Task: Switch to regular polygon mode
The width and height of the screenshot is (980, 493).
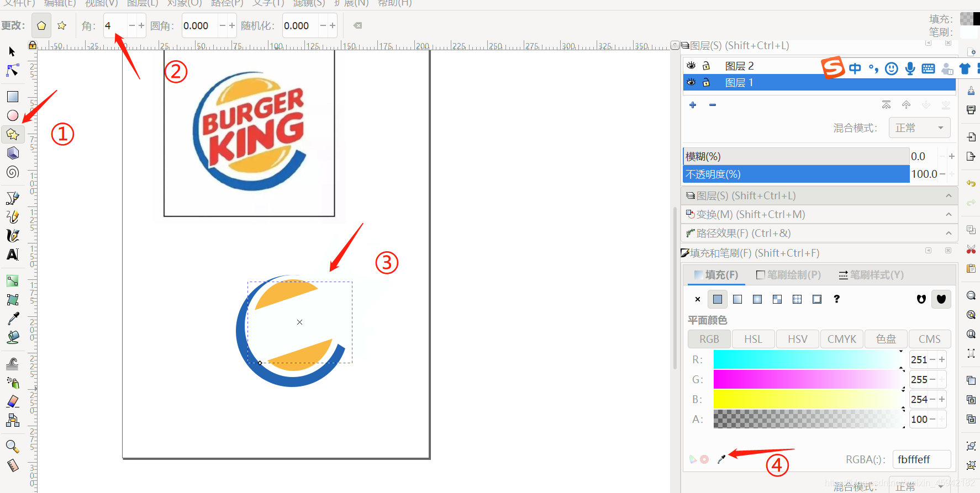Action: (41, 25)
